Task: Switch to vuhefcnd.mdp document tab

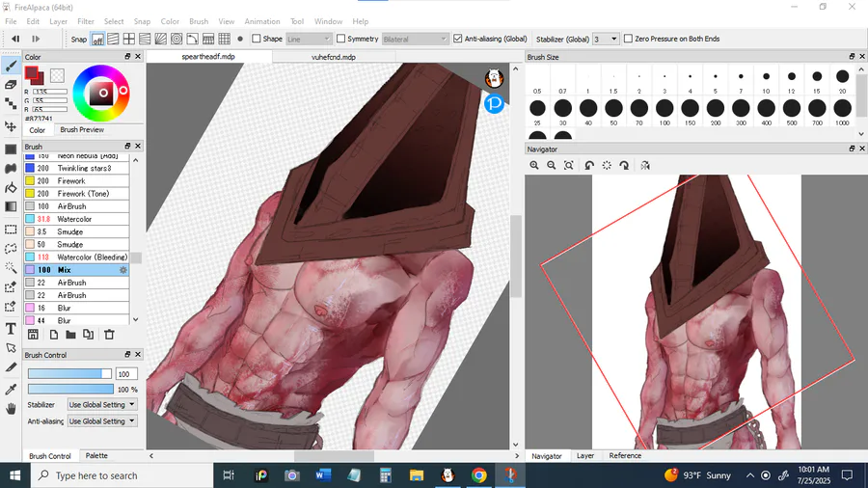Action: pos(334,57)
